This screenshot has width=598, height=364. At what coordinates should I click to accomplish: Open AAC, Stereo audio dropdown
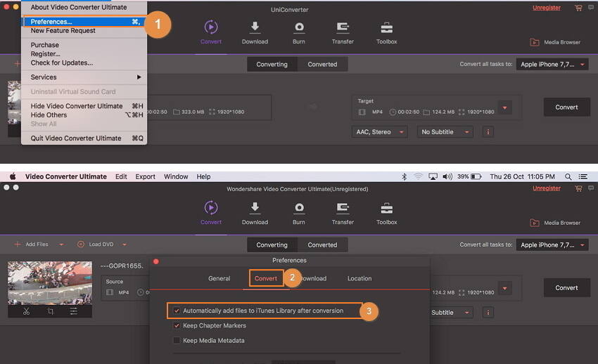(379, 132)
